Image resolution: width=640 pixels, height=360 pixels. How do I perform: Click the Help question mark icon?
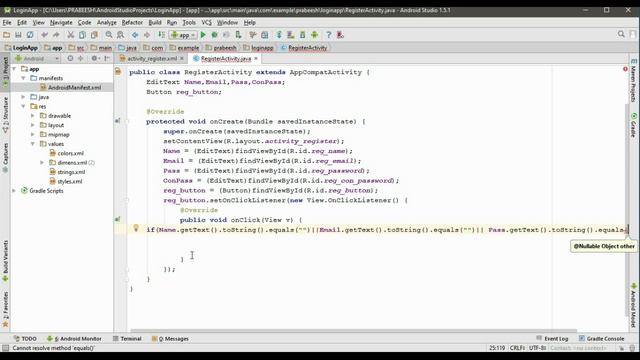[329, 35]
